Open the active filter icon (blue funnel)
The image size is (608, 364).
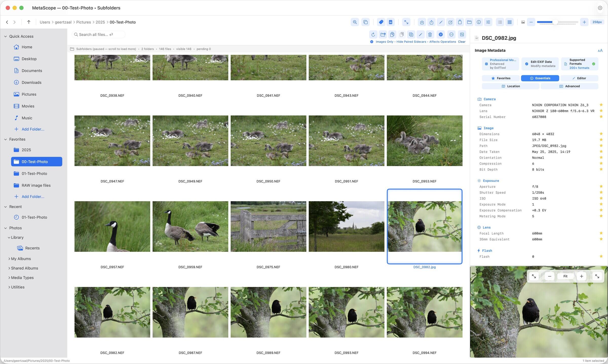click(x=441, y=34)
